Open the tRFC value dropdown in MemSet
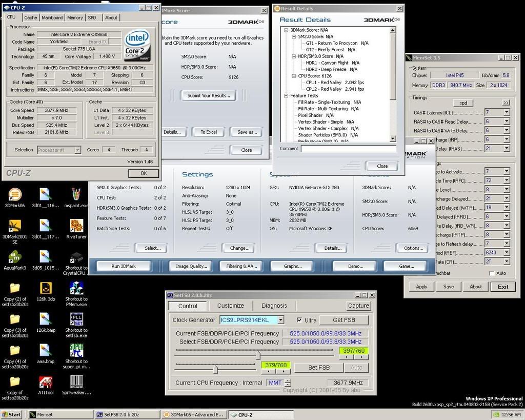 507,181
